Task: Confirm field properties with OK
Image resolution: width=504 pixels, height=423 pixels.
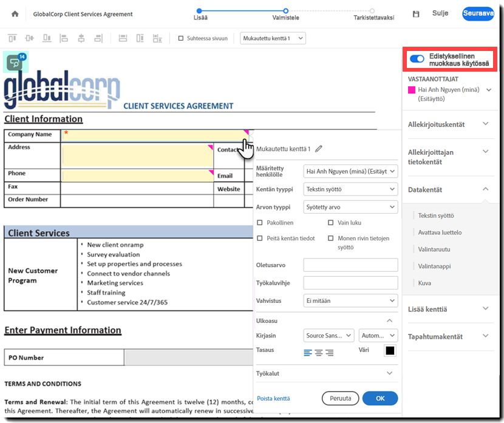Action: tap(380, 398)
